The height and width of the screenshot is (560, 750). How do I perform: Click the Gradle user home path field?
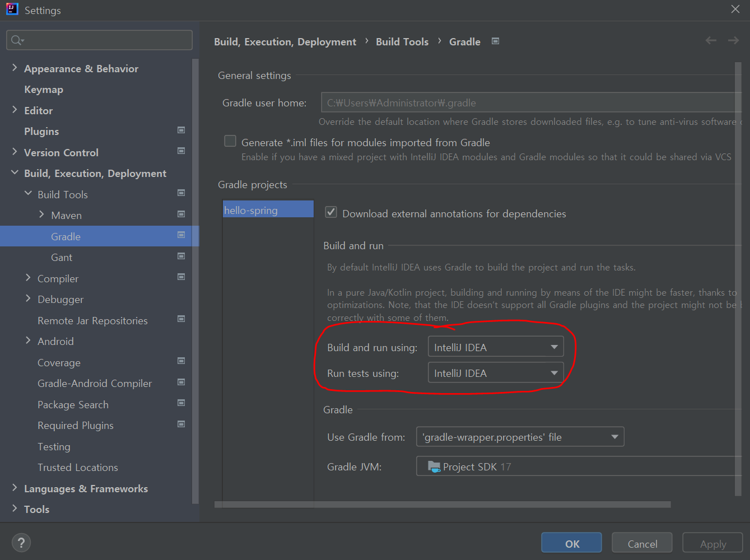tap(531, 102)
